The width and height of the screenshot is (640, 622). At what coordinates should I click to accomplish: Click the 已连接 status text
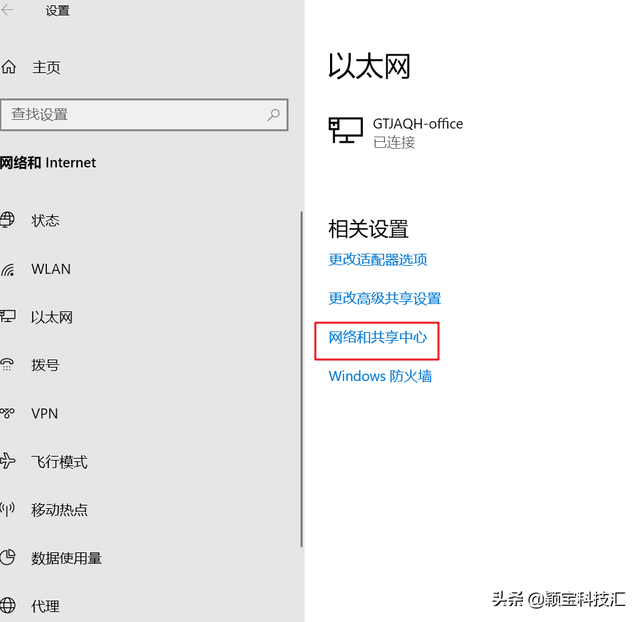point(394,142)
